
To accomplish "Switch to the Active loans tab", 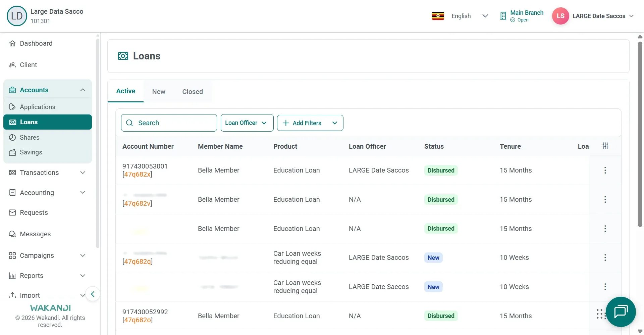I will tap(125, 91).
